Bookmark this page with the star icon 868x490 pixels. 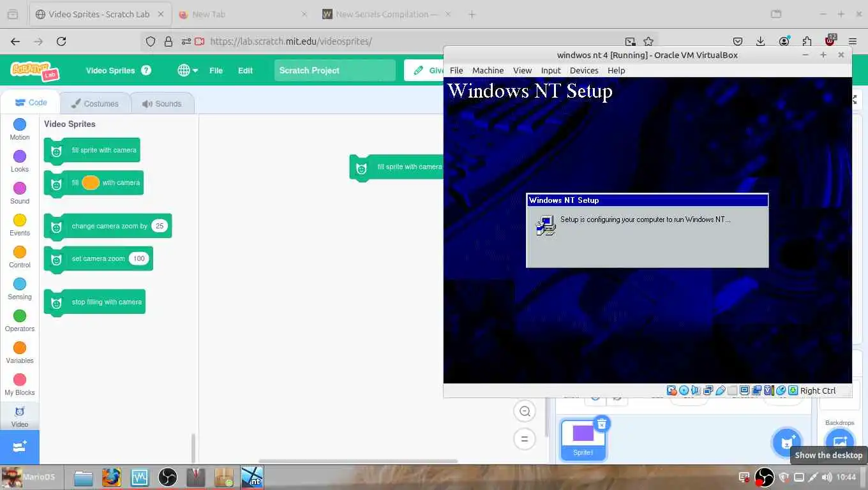coord(648,41)
